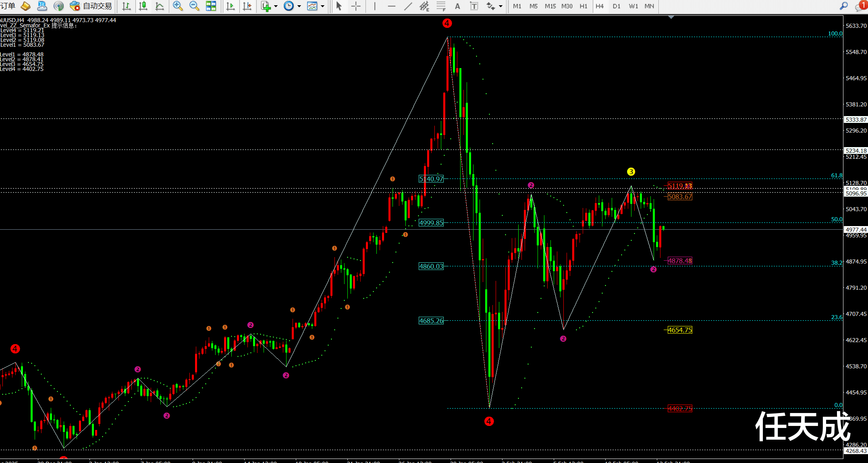This screenshot has height=463, width=868.
Task: Click the M15 timeframe button
Action: point(550,6)
